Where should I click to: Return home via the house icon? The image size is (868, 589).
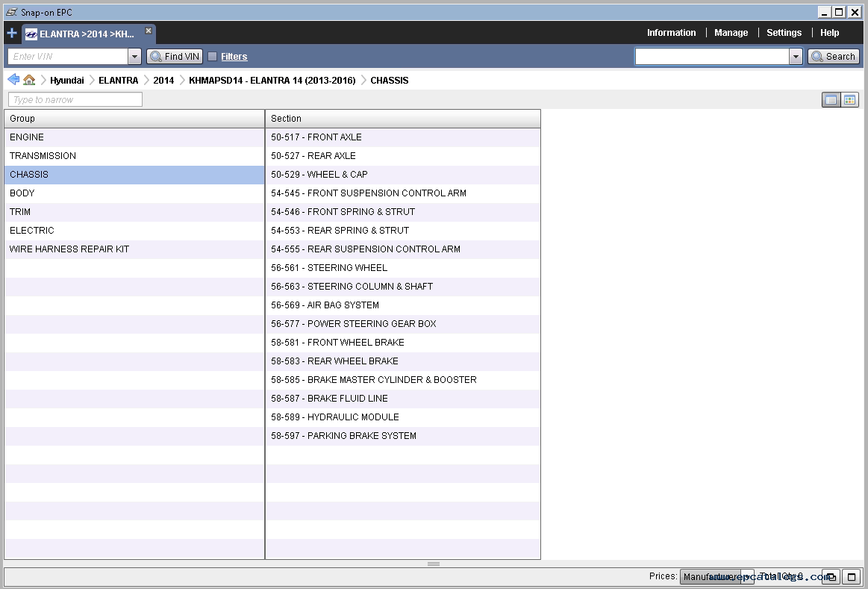click(x=29, y=81)
